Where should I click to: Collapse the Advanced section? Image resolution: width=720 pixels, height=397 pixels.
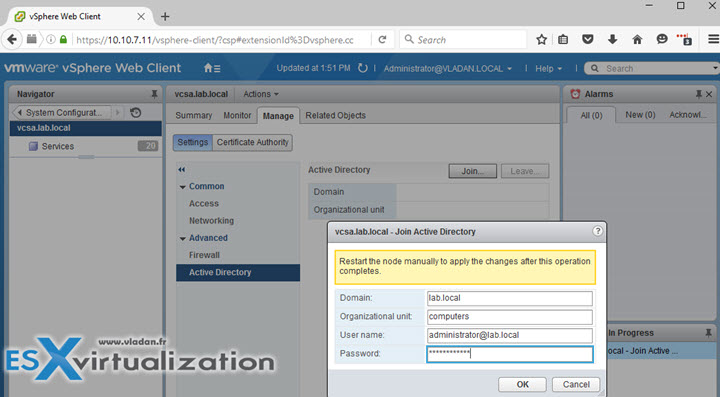coord(183,238)
